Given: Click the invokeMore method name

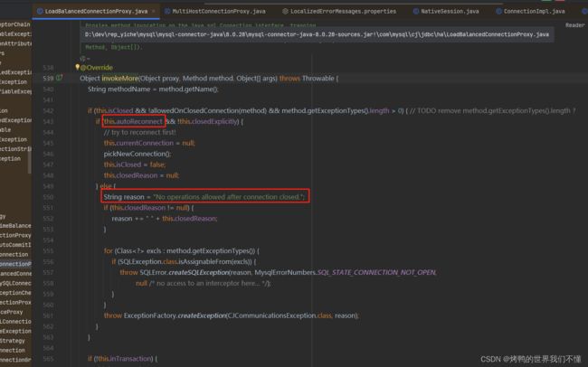Looking at the screenshot, I should (x=120, y=79).
